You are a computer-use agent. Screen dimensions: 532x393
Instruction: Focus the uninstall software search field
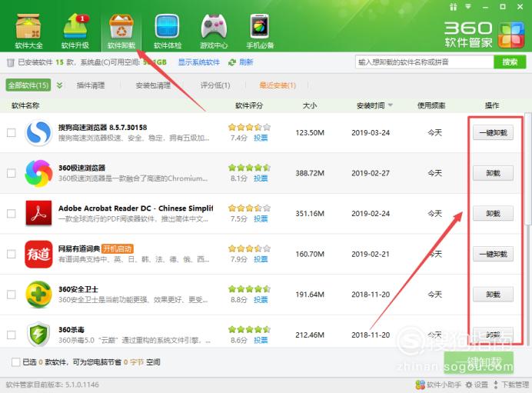424,62
